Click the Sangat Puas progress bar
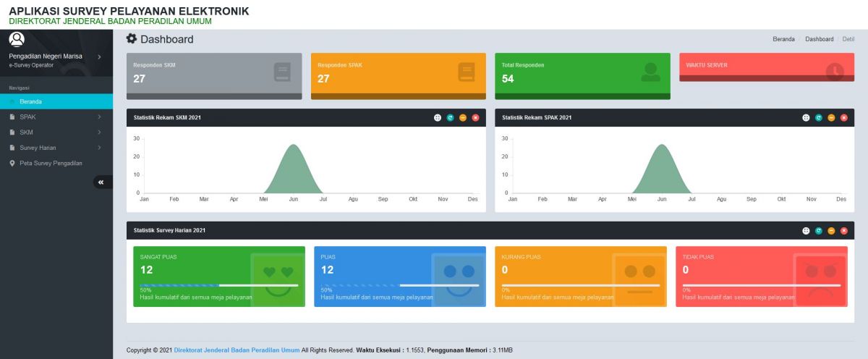Screen dimensions: 868x359 click(x=219, y=285)
